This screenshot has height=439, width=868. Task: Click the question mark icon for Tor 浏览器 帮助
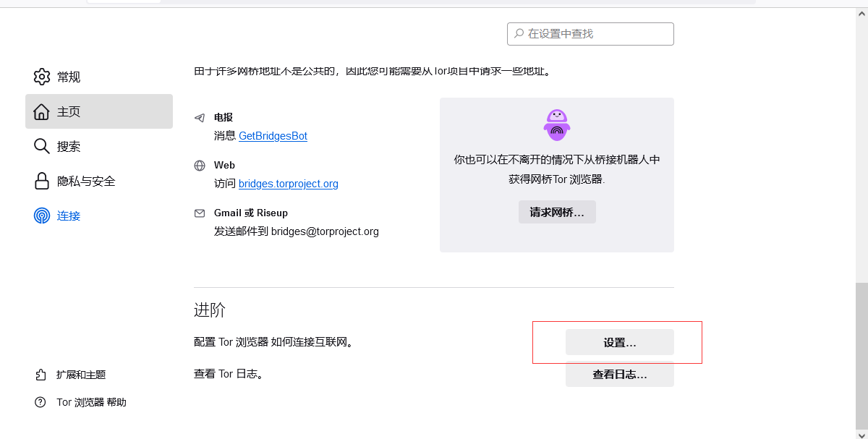pyautogui.click(x=41, y=402)
